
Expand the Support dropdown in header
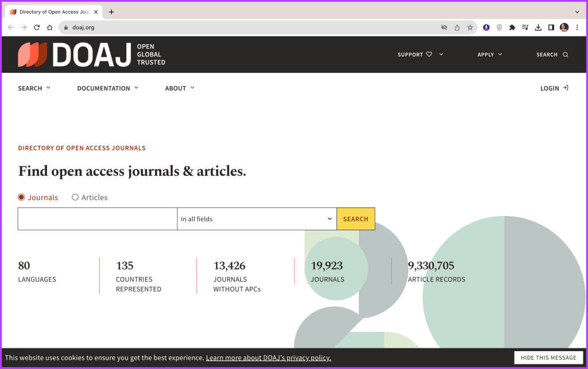coord(441,54)
